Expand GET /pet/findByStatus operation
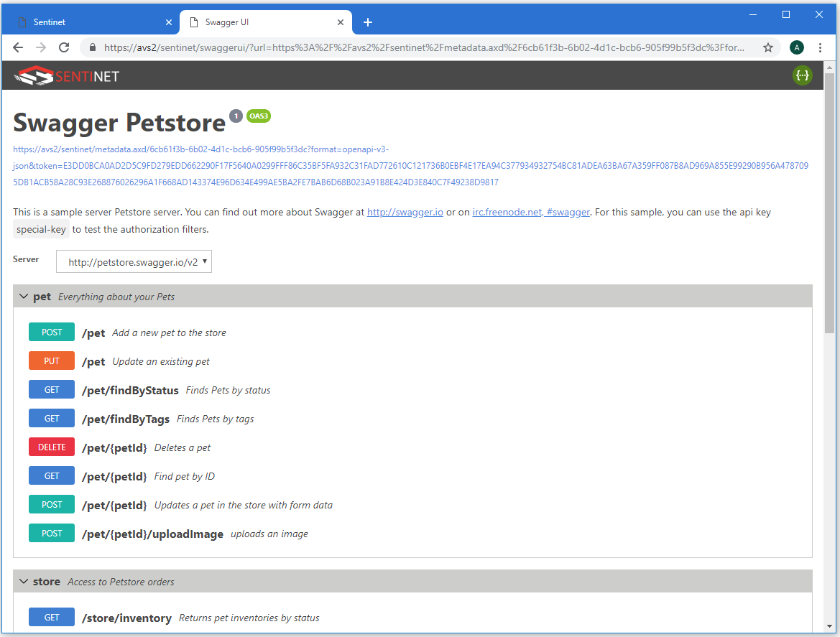This screenshot has height=637, width=840. click(x=412, y=390)
